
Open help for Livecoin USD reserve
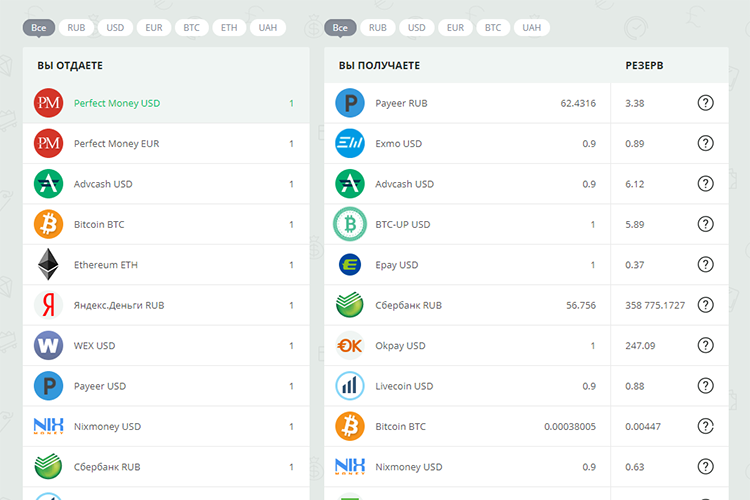[x=706, y=386]
